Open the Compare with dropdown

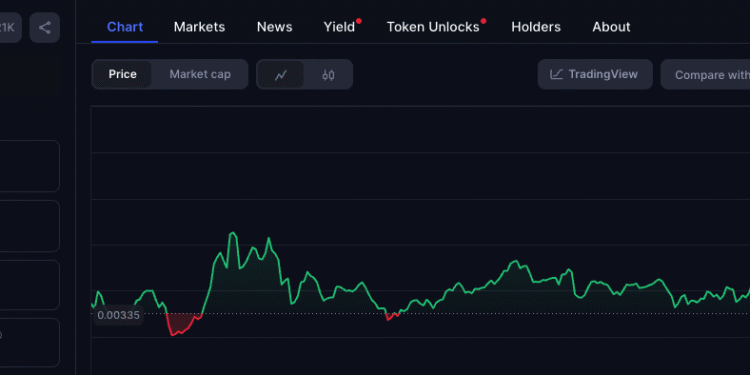click(706, 75)
